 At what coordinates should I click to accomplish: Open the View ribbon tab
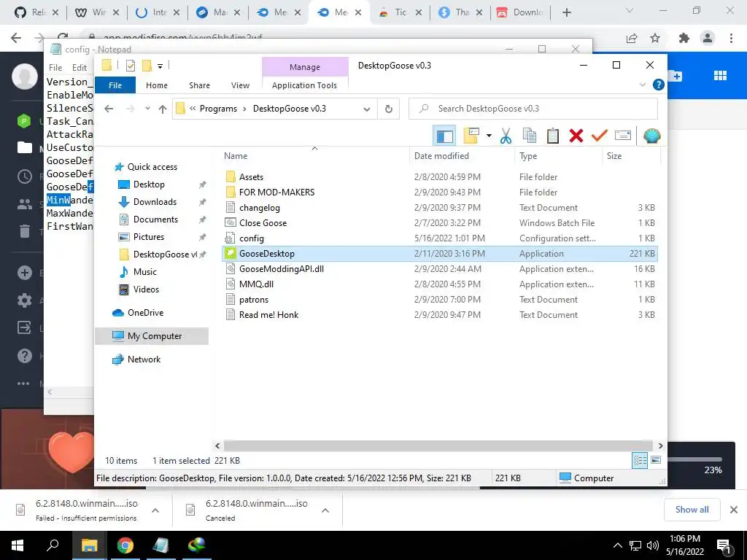tap(240, 85)
